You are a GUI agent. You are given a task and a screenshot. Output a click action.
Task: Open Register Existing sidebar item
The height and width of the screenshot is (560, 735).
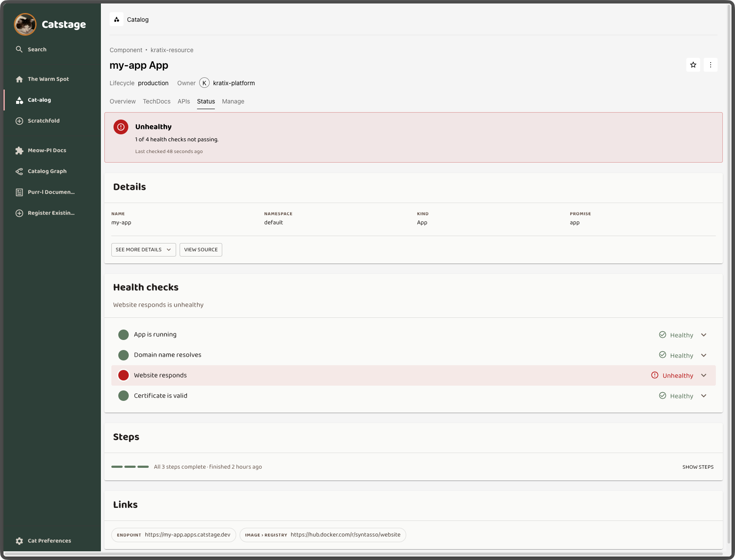[x=45, y=213]
